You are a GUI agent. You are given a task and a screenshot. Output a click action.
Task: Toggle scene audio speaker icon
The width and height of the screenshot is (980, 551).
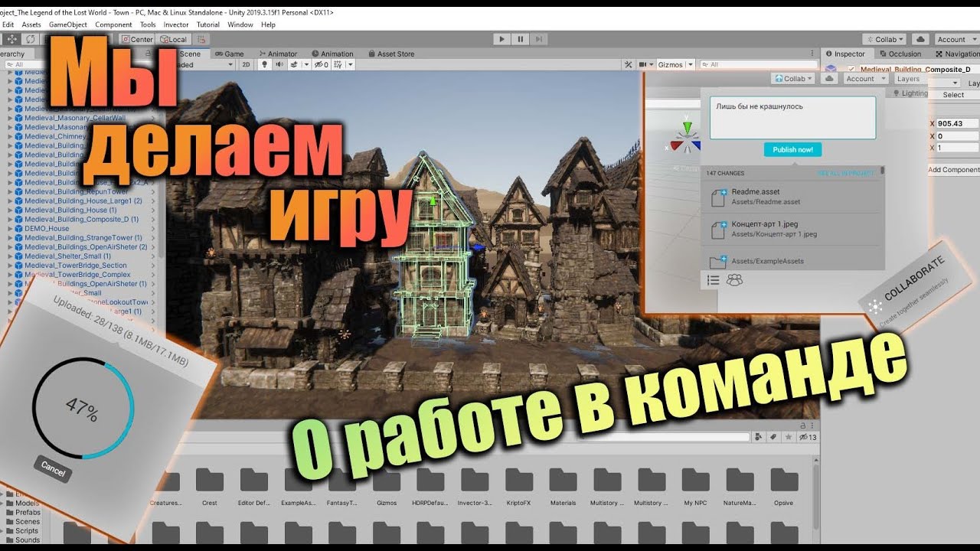[279, 65]
